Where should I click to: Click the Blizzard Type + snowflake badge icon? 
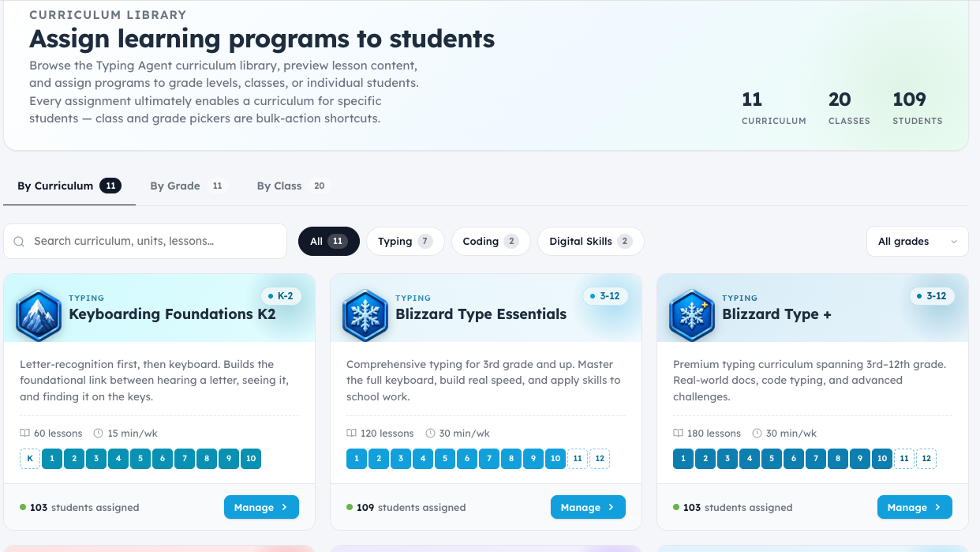(x=692, y=314)
